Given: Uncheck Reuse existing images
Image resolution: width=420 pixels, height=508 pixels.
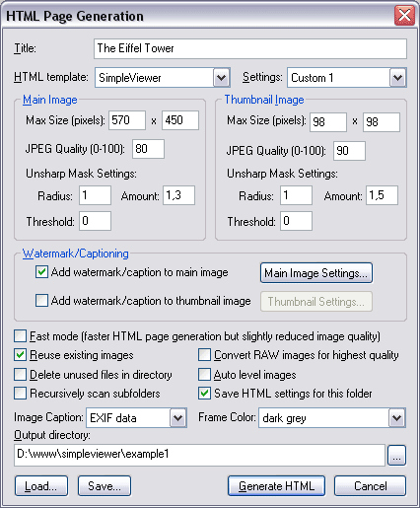Looking at the screenshot, I should (21, 355).
